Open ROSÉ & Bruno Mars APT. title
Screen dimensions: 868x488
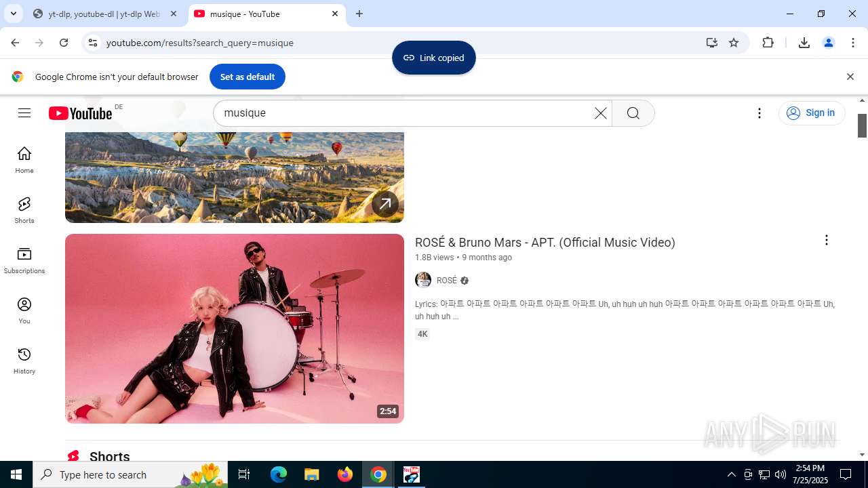tap(545, 243)
